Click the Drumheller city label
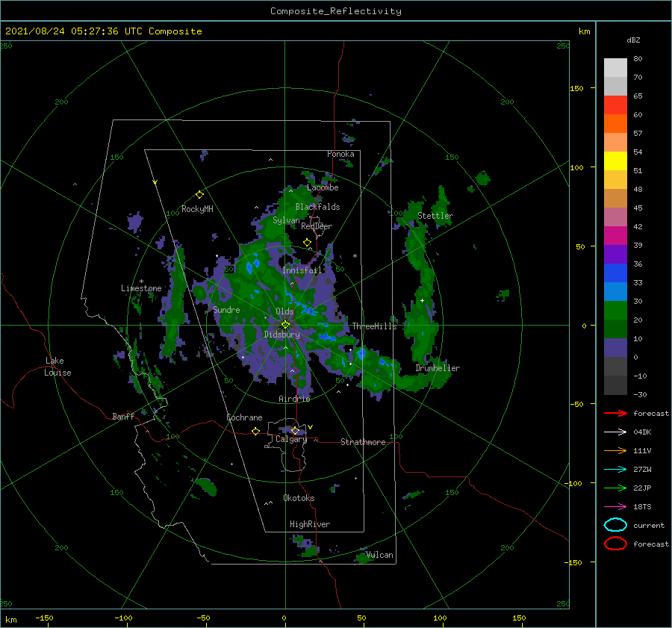The image size is (672, 628). point(438,368)
